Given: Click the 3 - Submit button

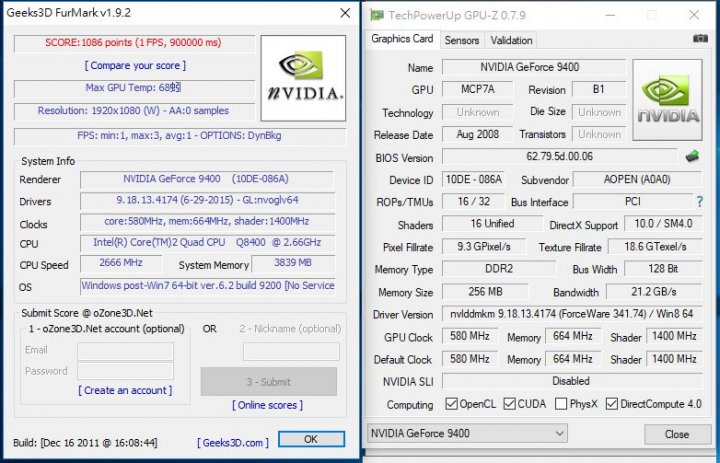Looking at the screenshot, I should click(x=269, y=382).
